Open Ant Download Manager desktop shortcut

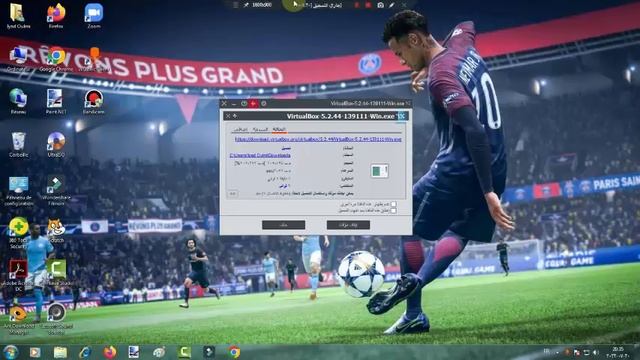18,320
